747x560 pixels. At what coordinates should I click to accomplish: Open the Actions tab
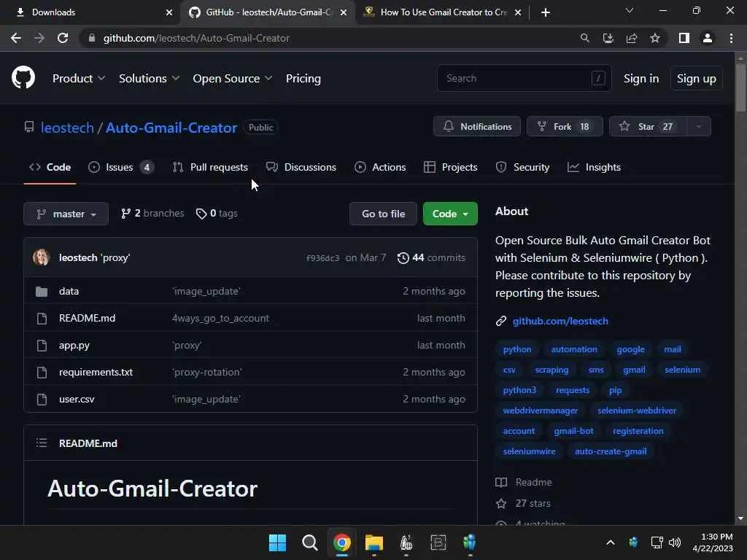point(380,167)
